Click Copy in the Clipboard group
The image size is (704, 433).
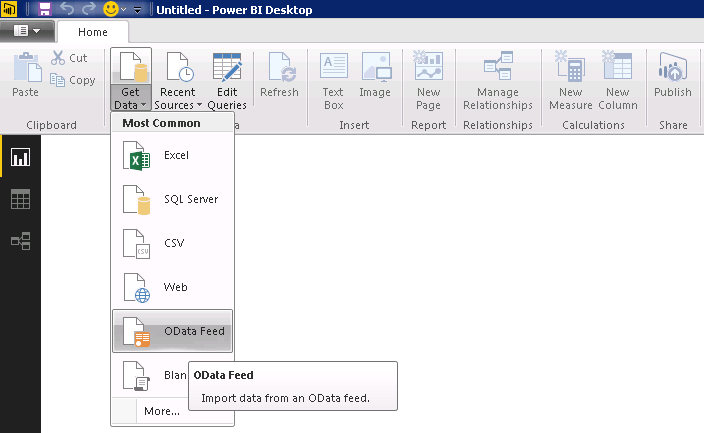73,80
